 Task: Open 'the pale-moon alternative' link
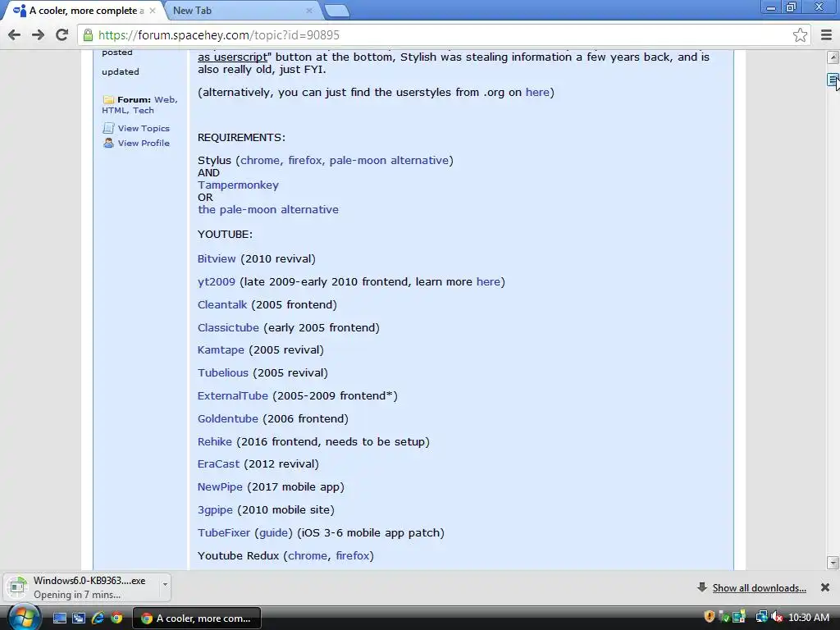(x=268, y=209)
